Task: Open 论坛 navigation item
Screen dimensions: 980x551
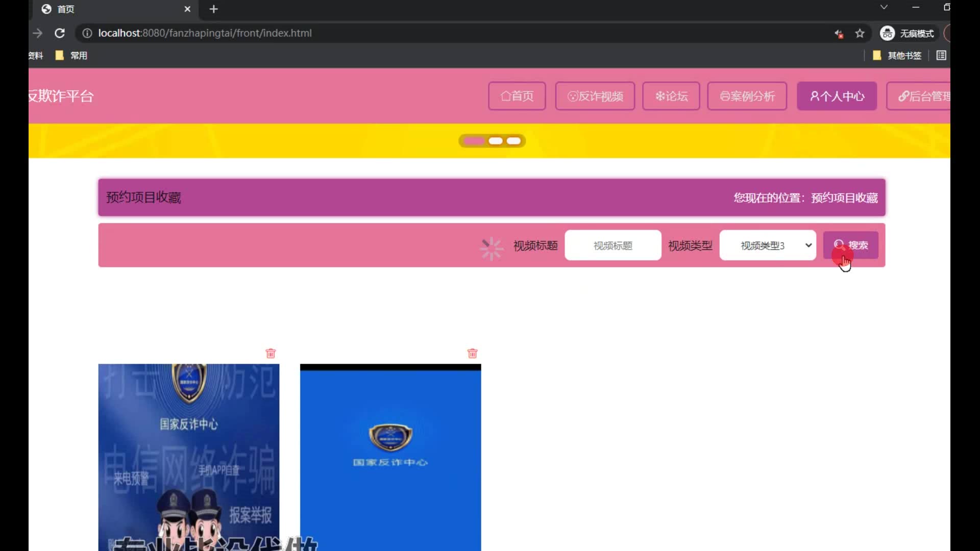Action: 671,96
